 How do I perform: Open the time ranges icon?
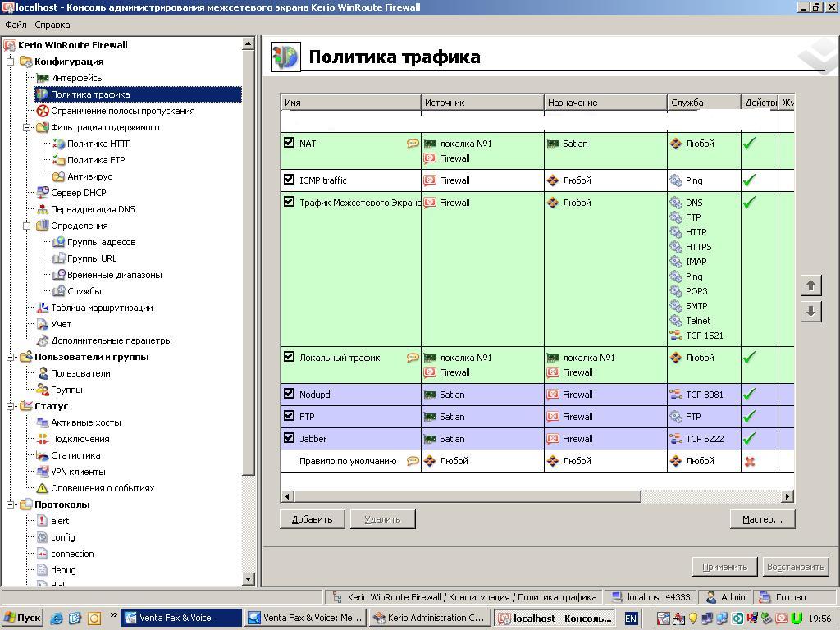[x=59, y=275]
